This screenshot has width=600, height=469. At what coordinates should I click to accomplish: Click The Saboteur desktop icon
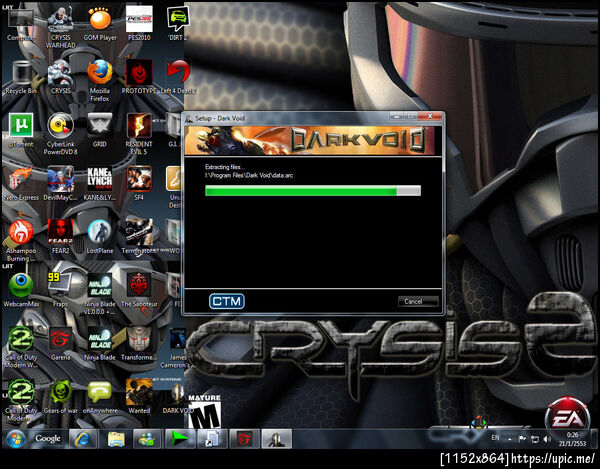139,291
